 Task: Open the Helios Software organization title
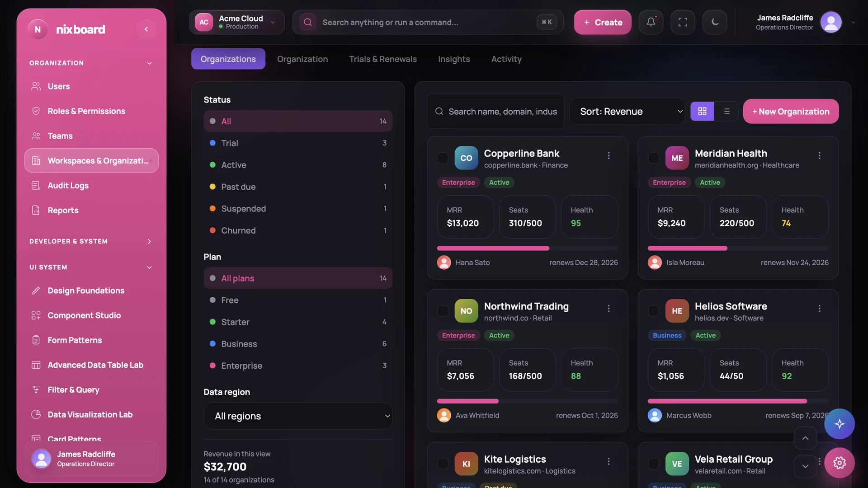tap(731, 306)
